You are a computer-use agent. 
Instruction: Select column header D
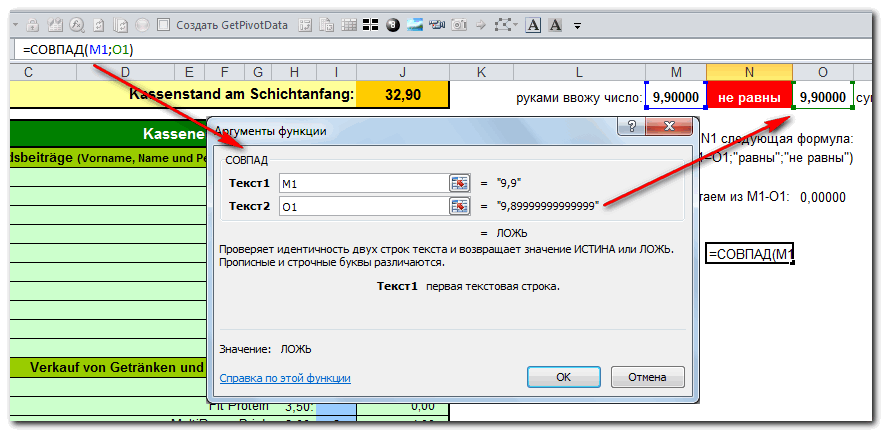pyautogui.click(x=126, y=72)
